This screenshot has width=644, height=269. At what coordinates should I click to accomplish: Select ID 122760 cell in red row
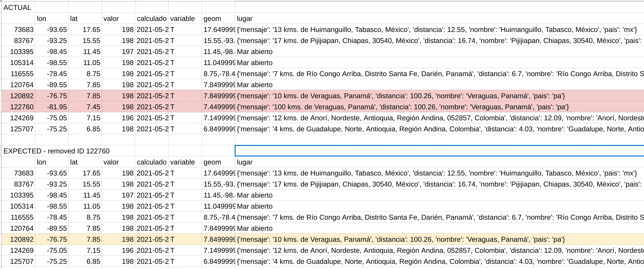pos(22,107)
